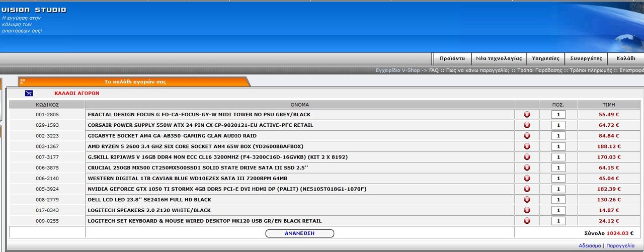Image resolution: width=644 pixels, height=252 pixels.
Task: Remove the G.Skill Ripjaws V 16GB item
Action: pyautogui.click(x=527, y=157)
